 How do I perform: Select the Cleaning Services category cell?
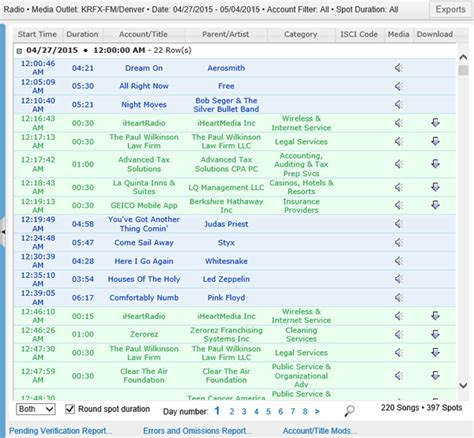(x=301, y=334)
